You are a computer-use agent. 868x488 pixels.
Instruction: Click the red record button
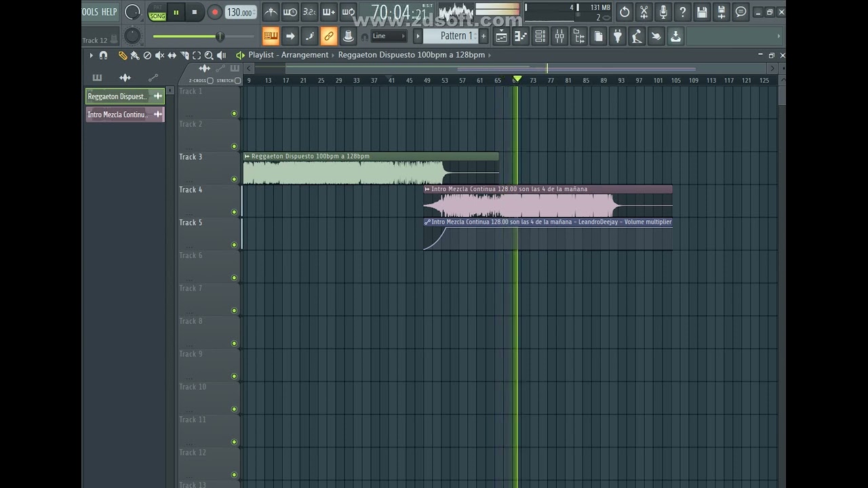(x=214, y=12)
